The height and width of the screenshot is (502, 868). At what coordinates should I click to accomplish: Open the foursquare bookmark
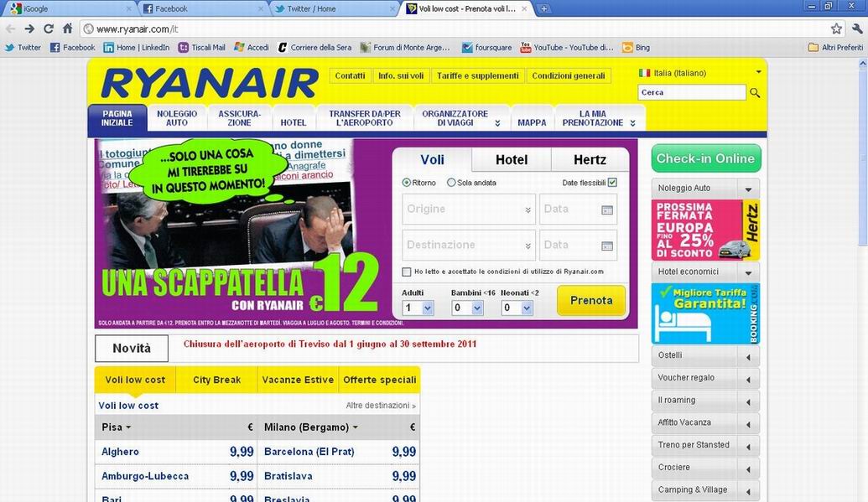point(487,48)
